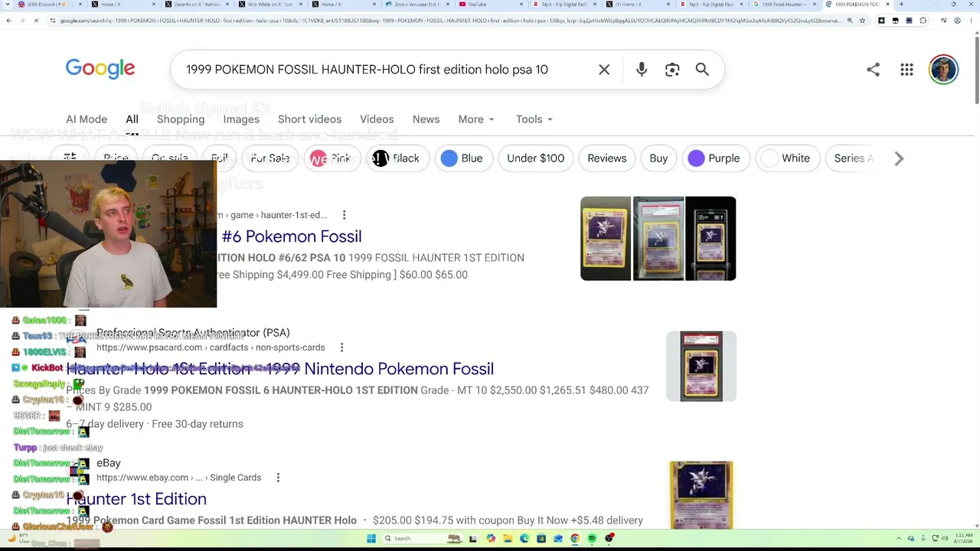Expand the More search categories dropdown
The width and height of the screenshot is (980, 551).
476,119
